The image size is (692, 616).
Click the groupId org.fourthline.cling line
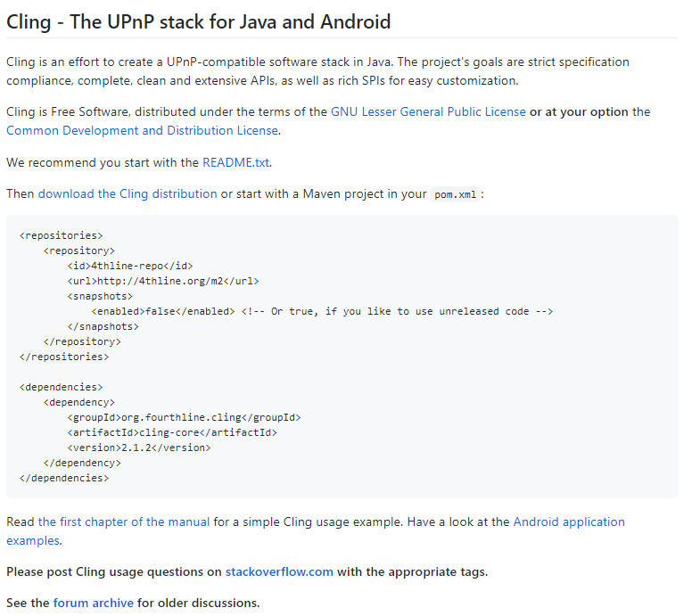(x=184, y=417)
